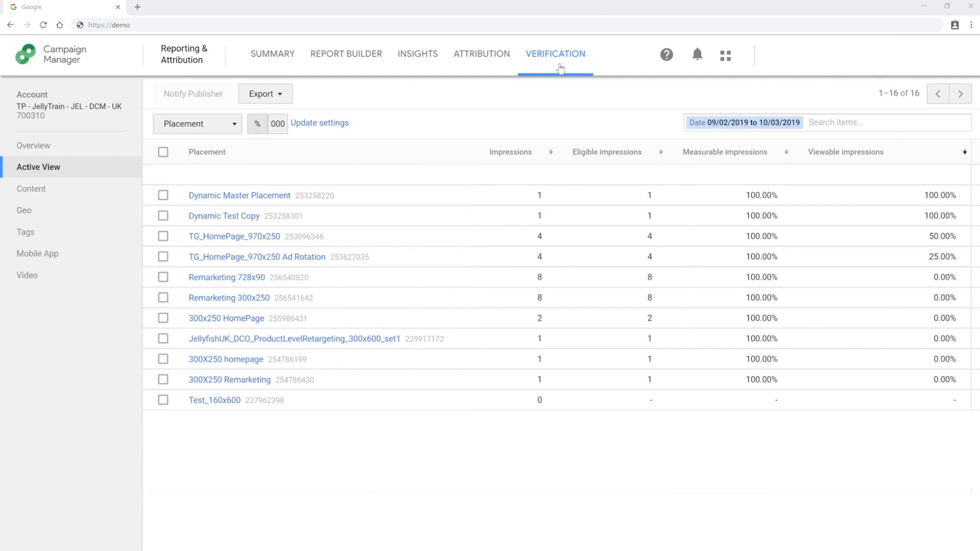This screenshot has height=551, width=980.
Task: Open the apps grid icon
Action: tap(725, 55)
